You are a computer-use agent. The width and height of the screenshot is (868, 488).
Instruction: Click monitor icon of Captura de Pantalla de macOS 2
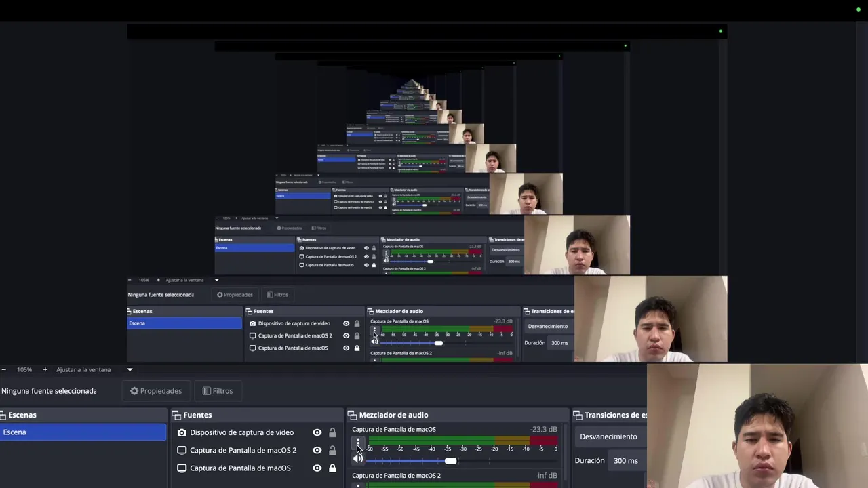[x=182, y=450]
